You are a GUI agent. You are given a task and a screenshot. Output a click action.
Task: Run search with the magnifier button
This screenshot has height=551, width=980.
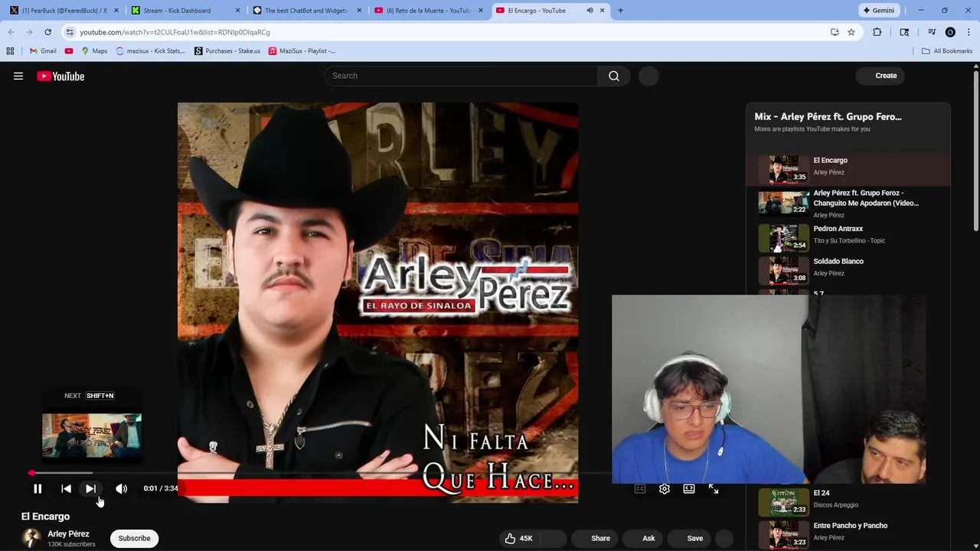pyautogui.click(x=614, y=76)
